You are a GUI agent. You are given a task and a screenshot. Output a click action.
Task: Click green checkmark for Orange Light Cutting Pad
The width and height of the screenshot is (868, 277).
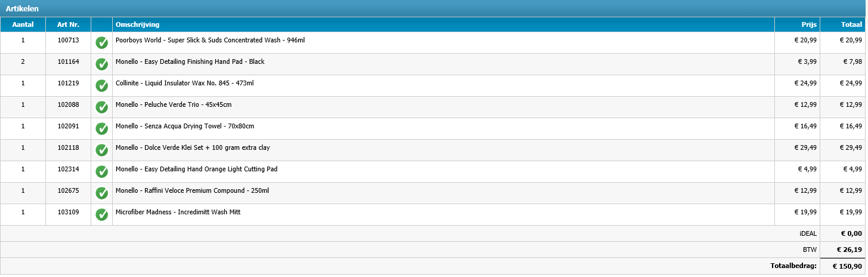[101, 172]
